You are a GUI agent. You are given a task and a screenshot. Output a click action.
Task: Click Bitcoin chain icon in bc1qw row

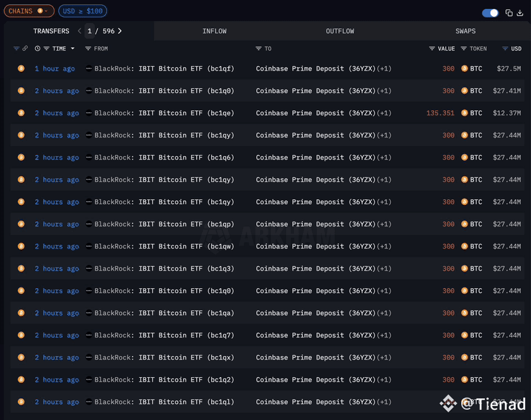click(x=21, y=246)
